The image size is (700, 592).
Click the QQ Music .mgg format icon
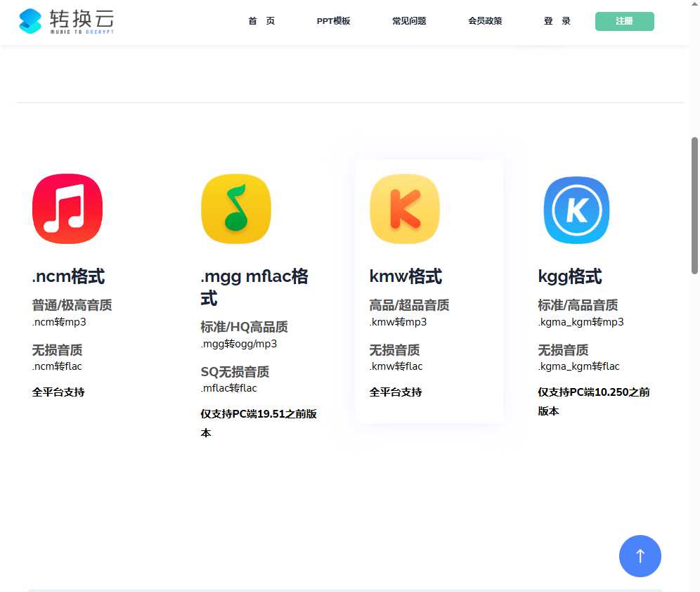pos(235,208)
